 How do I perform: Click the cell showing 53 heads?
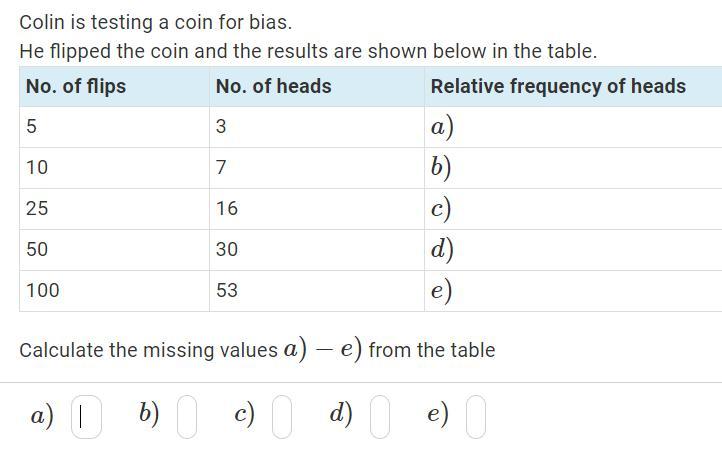click(x=227, y=290)
